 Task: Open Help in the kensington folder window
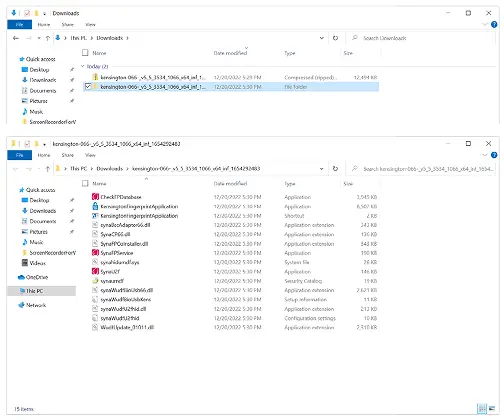[494, 155]
